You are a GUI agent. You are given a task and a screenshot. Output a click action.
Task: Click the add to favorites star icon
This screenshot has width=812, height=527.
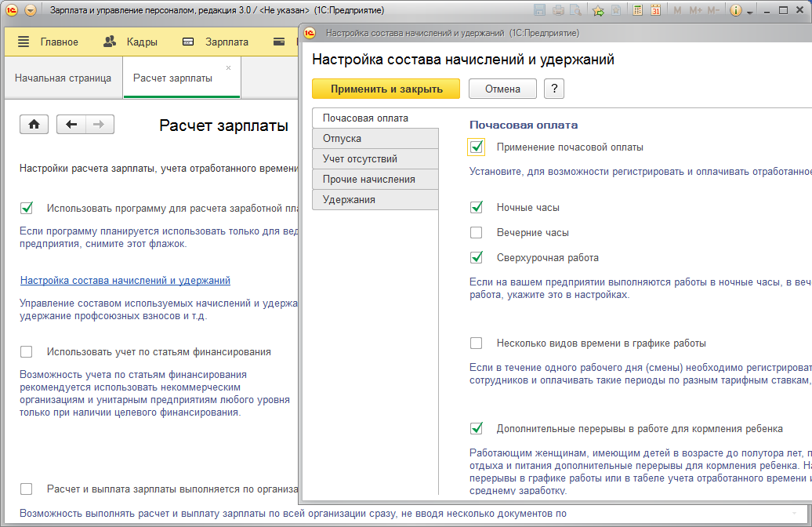[598, 11]
